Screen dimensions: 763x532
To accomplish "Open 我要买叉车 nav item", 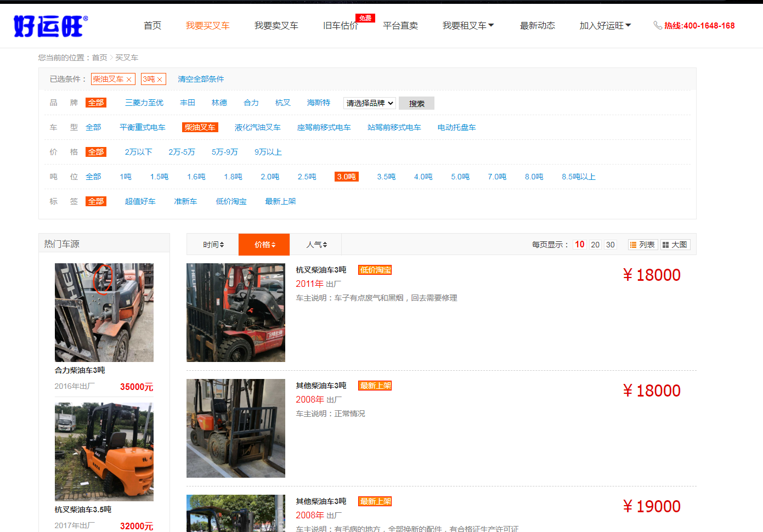I will [207, 26].
